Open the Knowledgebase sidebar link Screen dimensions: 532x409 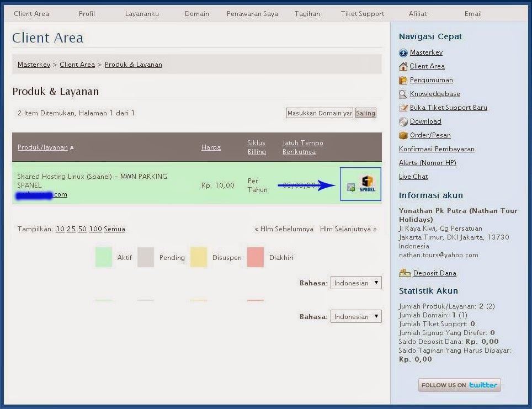coord(435,94)
